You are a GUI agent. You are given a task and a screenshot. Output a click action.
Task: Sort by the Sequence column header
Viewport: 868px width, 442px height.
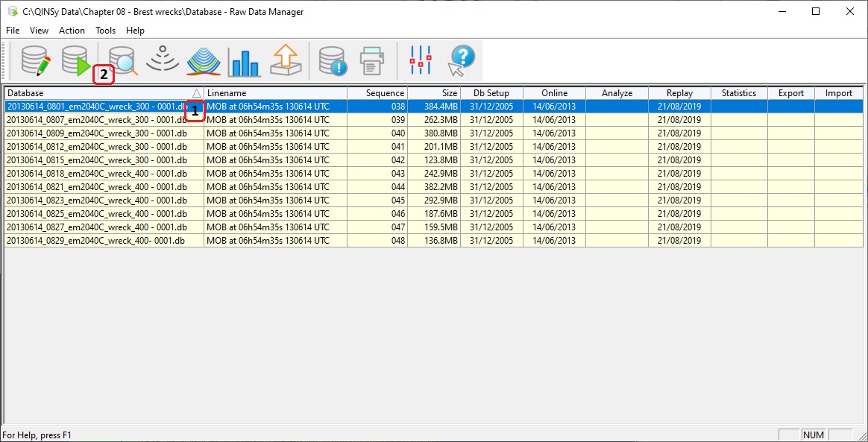click(x=377, y=93)
